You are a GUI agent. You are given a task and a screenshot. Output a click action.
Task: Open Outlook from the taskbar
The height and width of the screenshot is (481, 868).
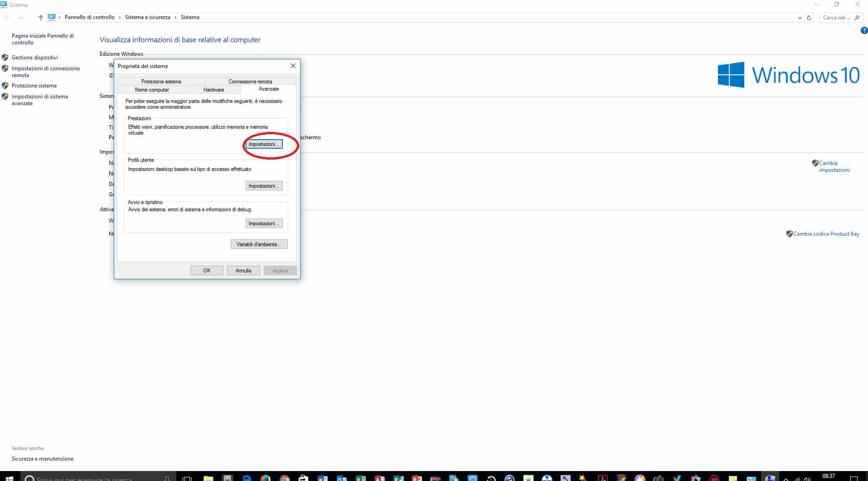pyautogui.click(x=342, y=478)
